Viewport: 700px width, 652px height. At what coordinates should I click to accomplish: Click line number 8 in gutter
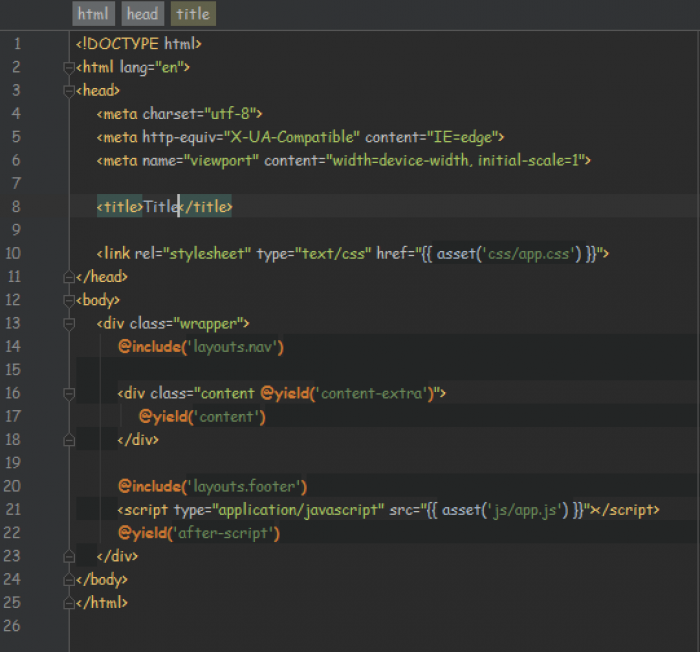[16, 207]
